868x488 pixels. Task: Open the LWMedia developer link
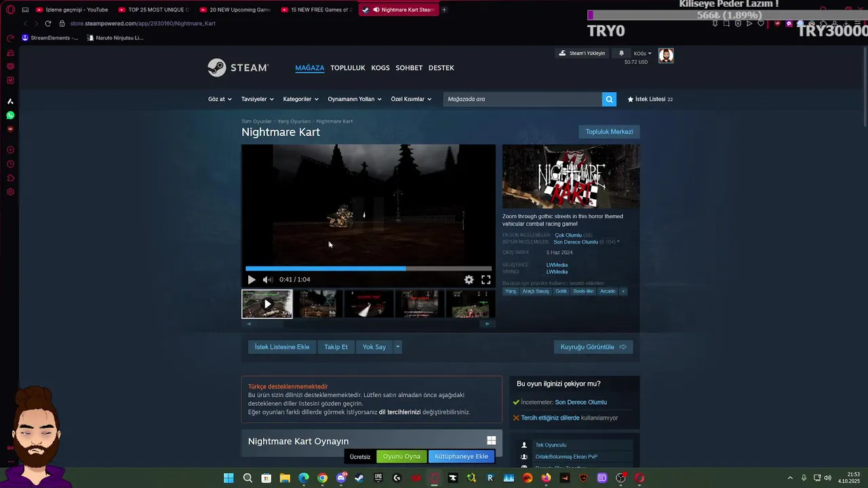[x=557, y=265]
